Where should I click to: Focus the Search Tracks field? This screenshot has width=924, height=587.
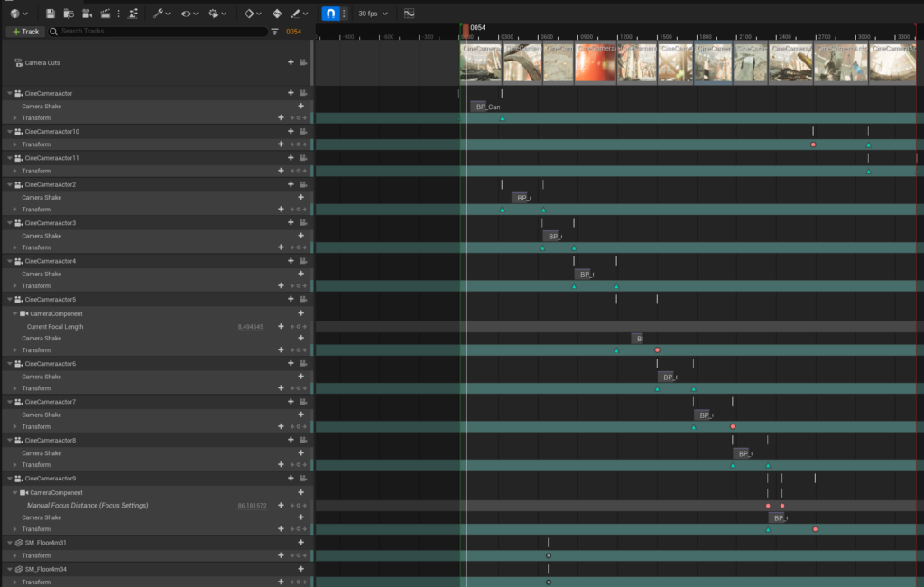[158, 32]
